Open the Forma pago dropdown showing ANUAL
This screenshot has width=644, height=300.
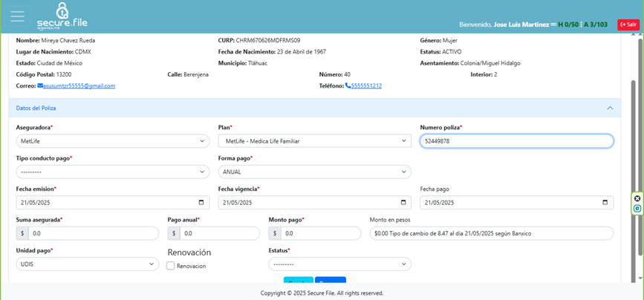[314, 172]
